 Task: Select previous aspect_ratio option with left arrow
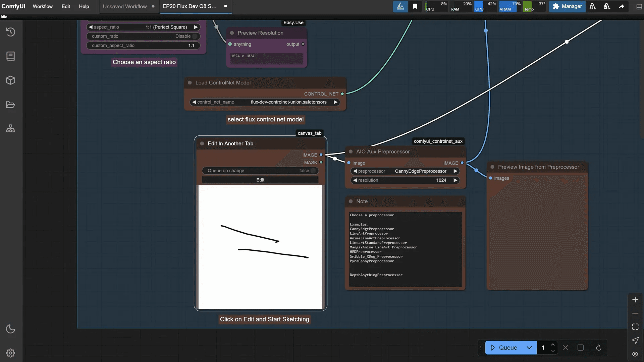90,27
